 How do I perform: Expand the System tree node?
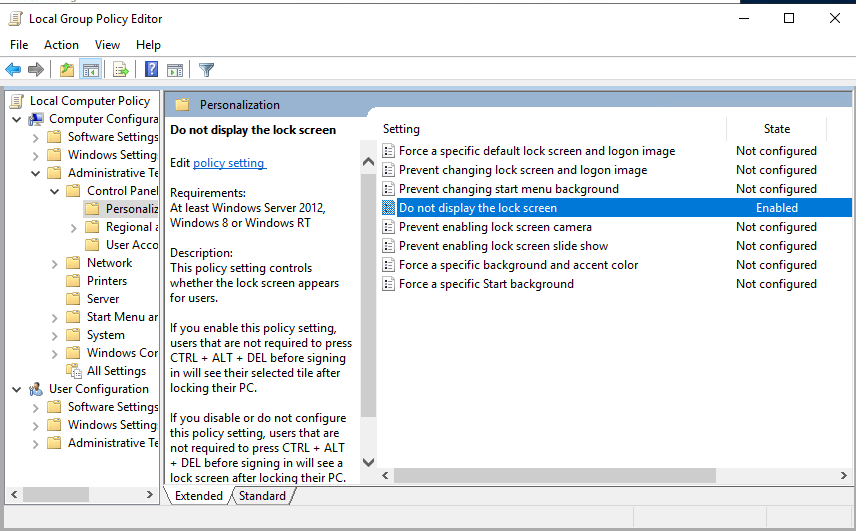click(54, 336)
